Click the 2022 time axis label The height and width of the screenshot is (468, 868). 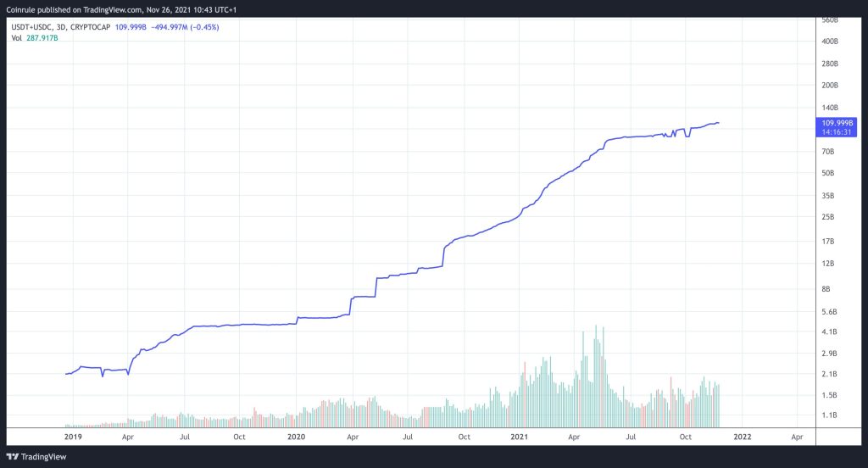(x=742, y=437)
